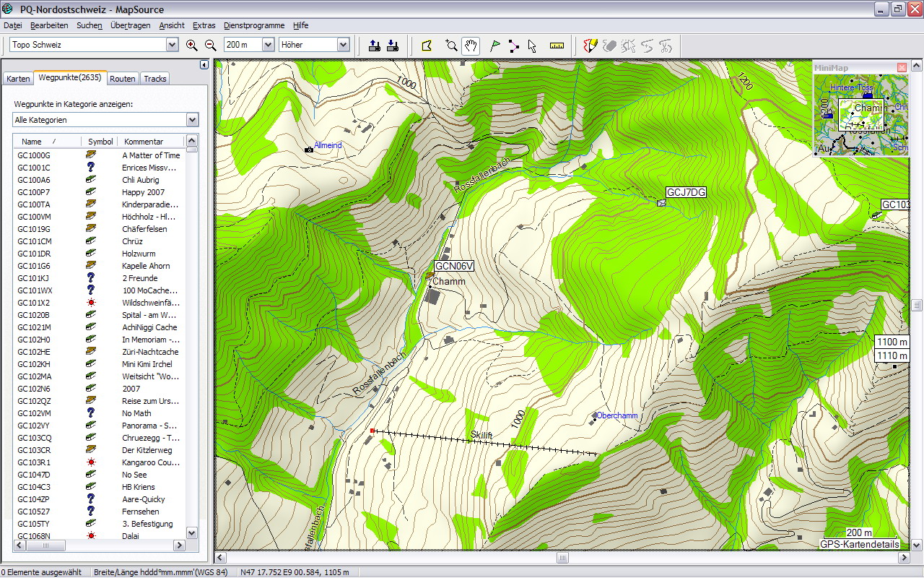The width and height of the screenshot is (924, 578).
Task: Open the Dienstprogramme menu
Action: [254, 25]
